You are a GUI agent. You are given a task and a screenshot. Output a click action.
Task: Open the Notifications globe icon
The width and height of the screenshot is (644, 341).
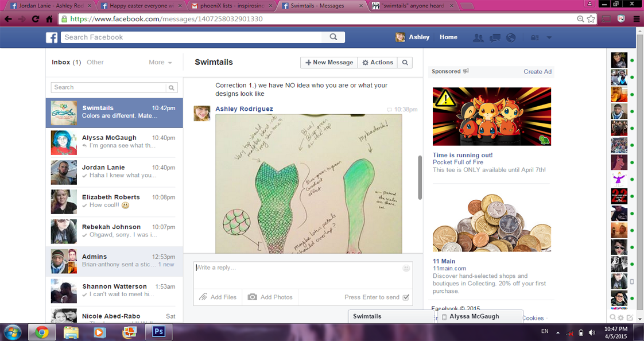510,37
